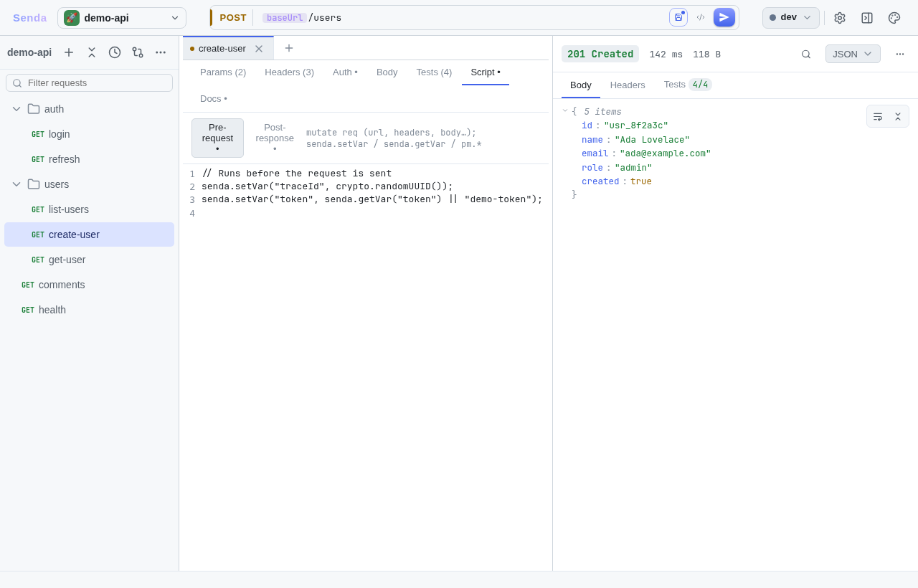
Task: Switch to the Headers (3) request tab
Action: coord(290,72)
